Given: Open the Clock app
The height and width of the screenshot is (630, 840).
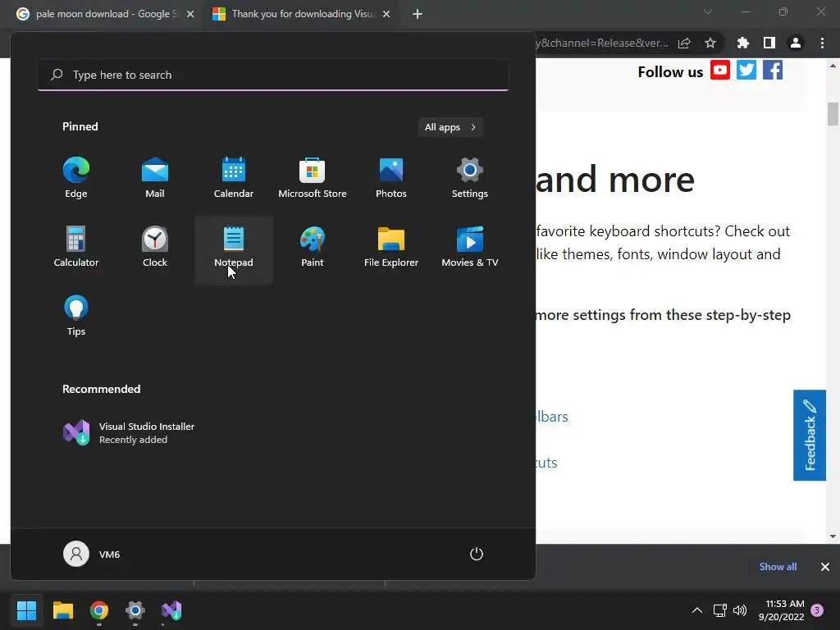Looking at the screenshot, I should coord(155,247).
